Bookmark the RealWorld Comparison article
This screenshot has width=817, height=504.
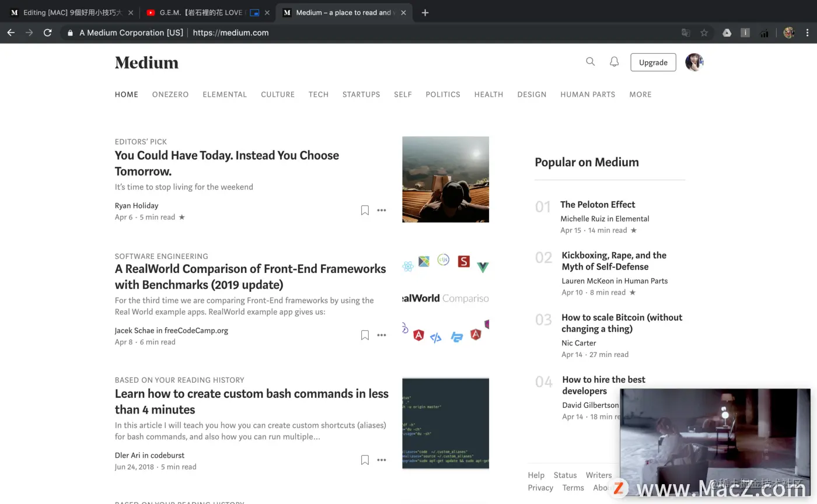365,335
